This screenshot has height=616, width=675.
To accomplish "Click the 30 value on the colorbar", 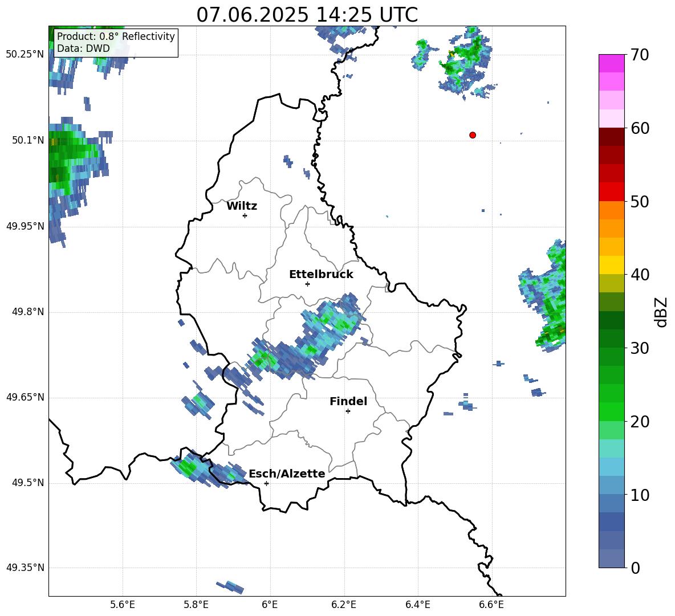I will pos(640,348).
